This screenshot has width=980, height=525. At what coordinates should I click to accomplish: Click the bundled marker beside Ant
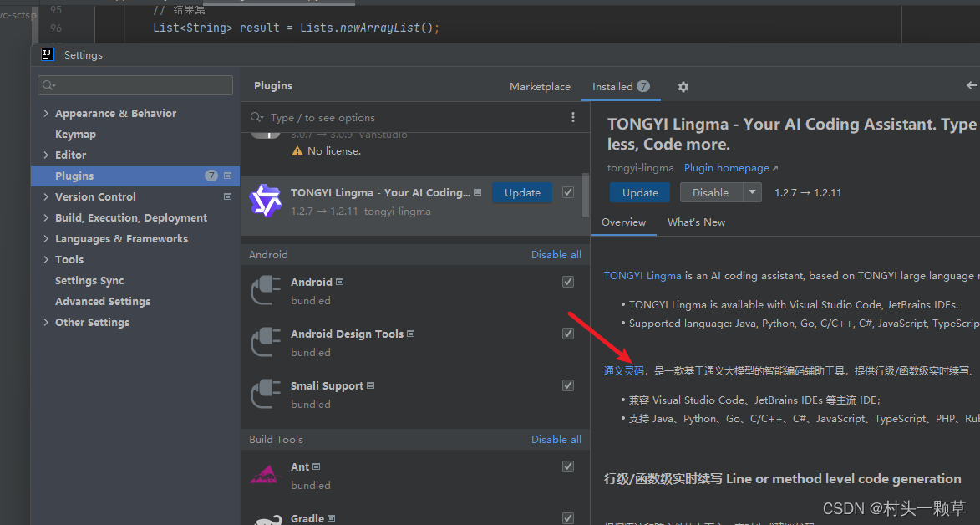pyautogui.click(x=317, y=466)
